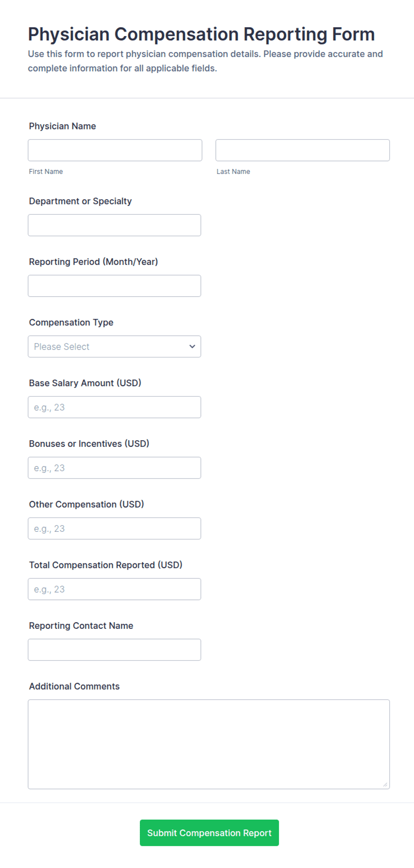Click the Last Name input field
This screenshot has height=868, width=414.
(x=303, y=150)
